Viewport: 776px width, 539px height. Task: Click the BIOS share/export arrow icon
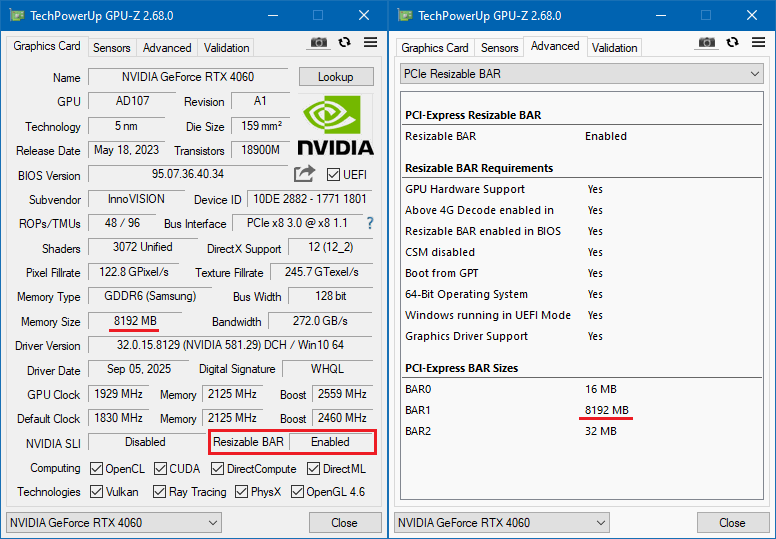point(304,174)
